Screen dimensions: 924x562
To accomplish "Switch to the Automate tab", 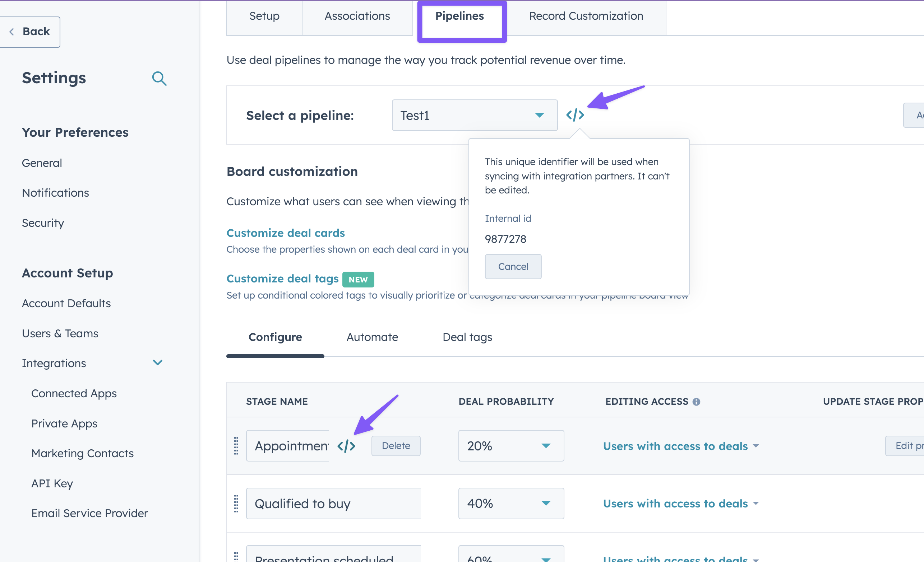I will 372,337.
